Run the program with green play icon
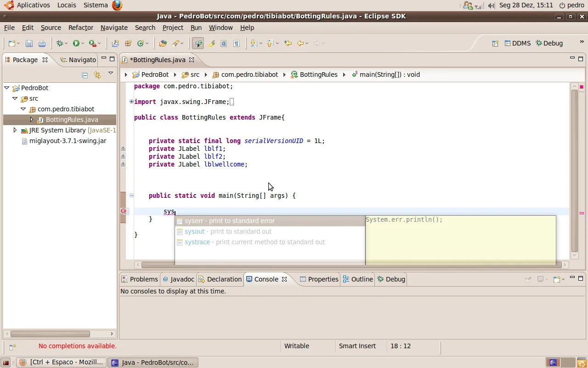The image size is (588, 368). pyautogui.click(x=76, y=43)
